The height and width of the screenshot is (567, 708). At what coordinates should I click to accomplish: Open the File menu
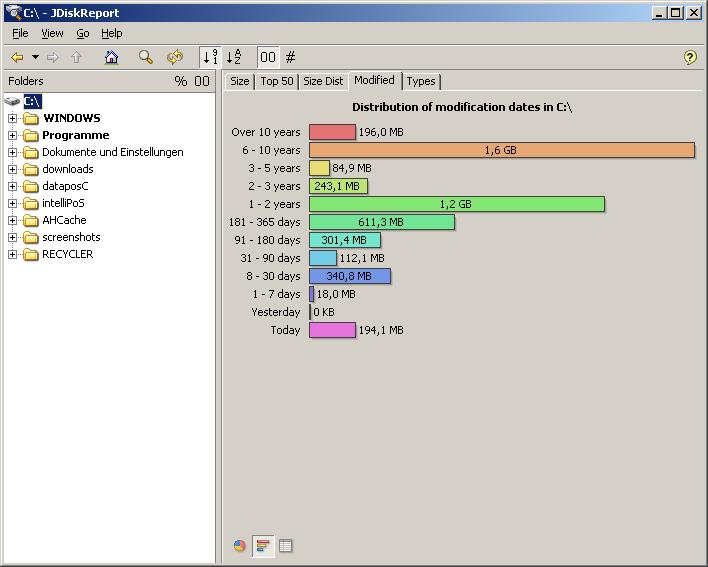pos(20,33)
